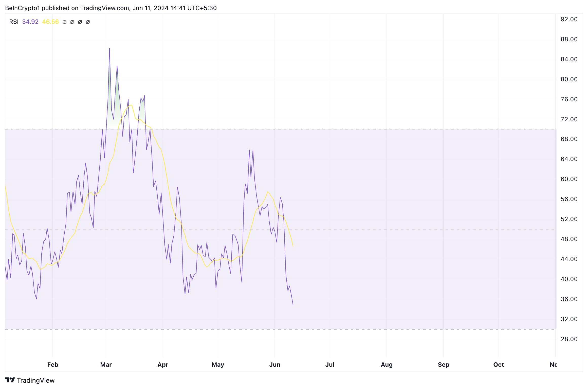Select the Feb label on time axis

pos(53,365)
